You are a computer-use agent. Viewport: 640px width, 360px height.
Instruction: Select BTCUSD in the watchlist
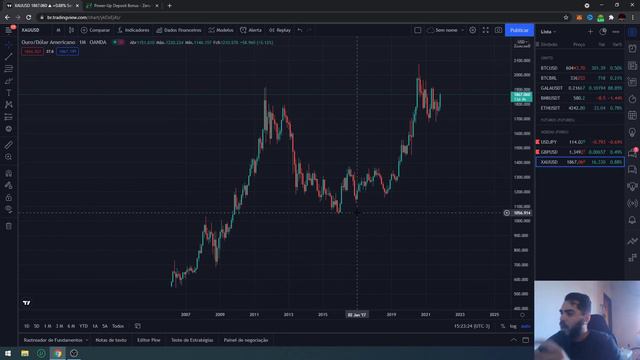coord(580,68)
